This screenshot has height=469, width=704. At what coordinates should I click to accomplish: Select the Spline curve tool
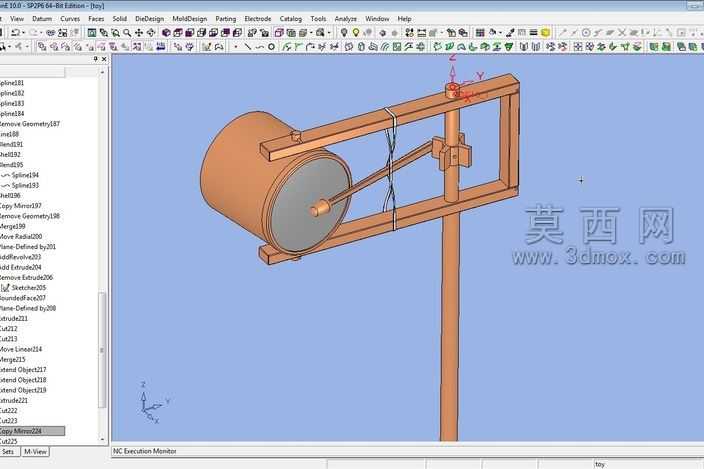tap(260, 47)
